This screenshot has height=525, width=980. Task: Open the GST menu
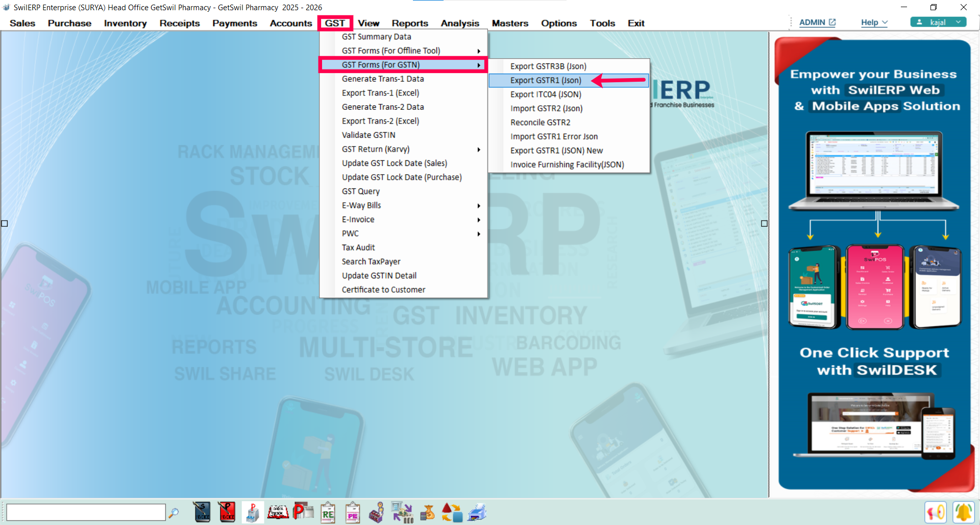point(335,23)
